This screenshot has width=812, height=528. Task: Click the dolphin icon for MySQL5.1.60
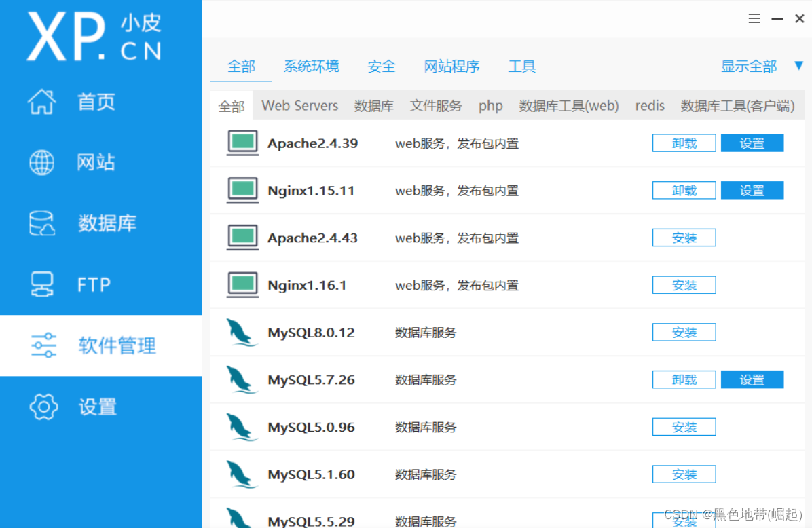click(x=241, y=474)
